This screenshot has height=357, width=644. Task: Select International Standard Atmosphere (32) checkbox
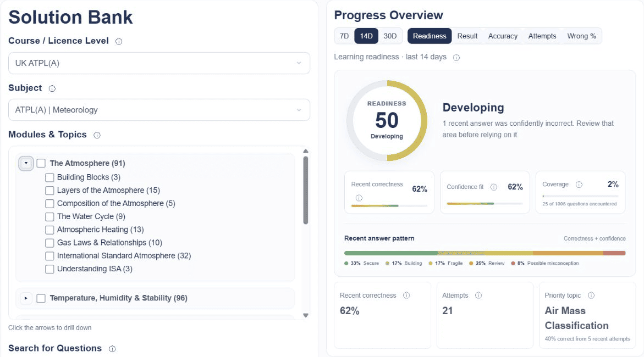click(x=49, y=256)
